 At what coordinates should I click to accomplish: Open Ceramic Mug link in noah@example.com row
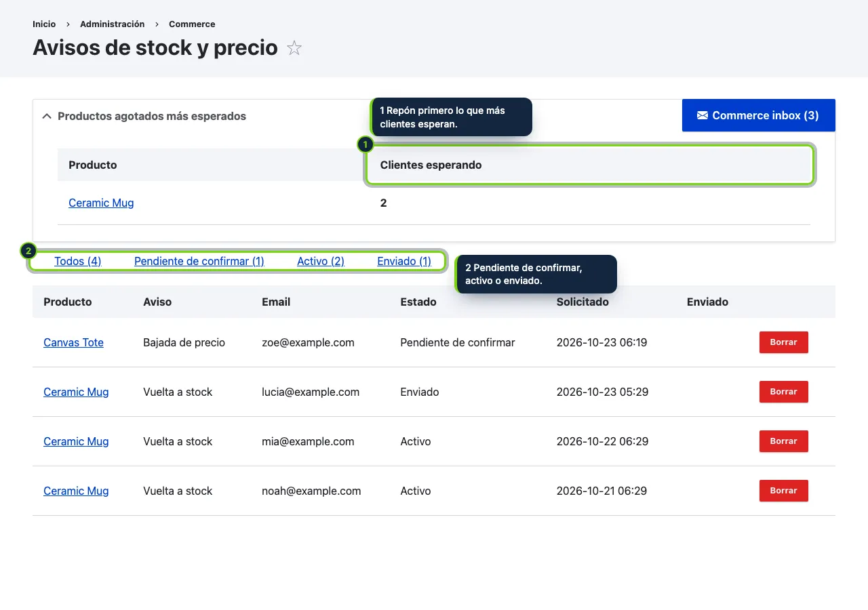click(x=76, y=491)
